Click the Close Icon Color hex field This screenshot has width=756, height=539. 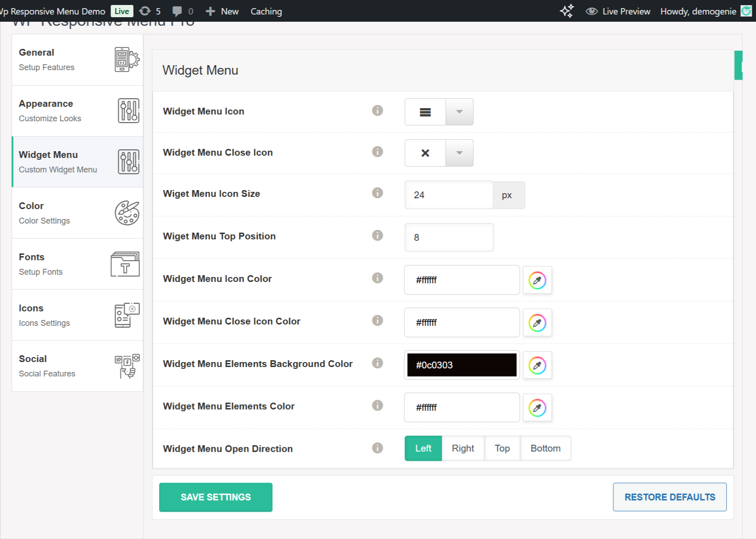coord(462,323)
